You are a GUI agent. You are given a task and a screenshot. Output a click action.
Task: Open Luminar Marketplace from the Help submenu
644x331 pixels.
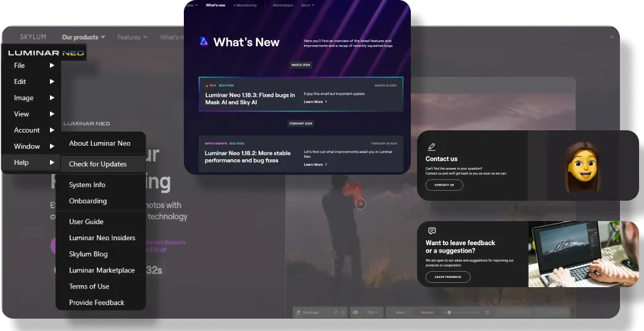point(102,270)
